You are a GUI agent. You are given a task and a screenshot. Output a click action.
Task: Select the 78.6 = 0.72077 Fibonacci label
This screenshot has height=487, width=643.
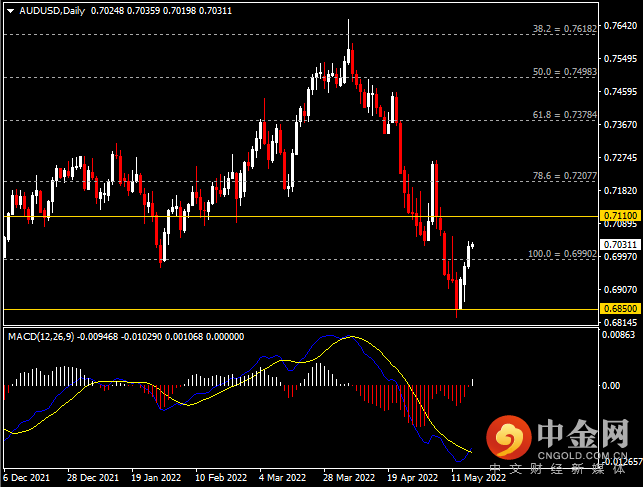tap(564, 175)
